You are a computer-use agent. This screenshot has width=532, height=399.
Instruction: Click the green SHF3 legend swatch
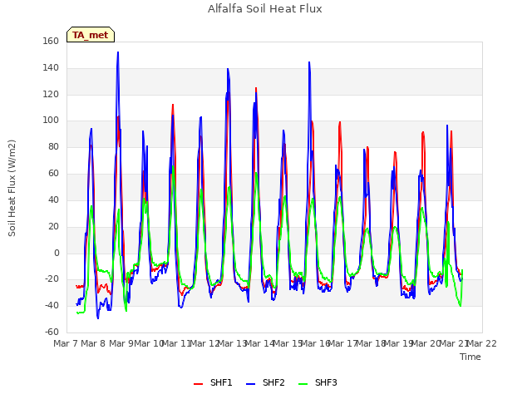click(x=303, y=384)
